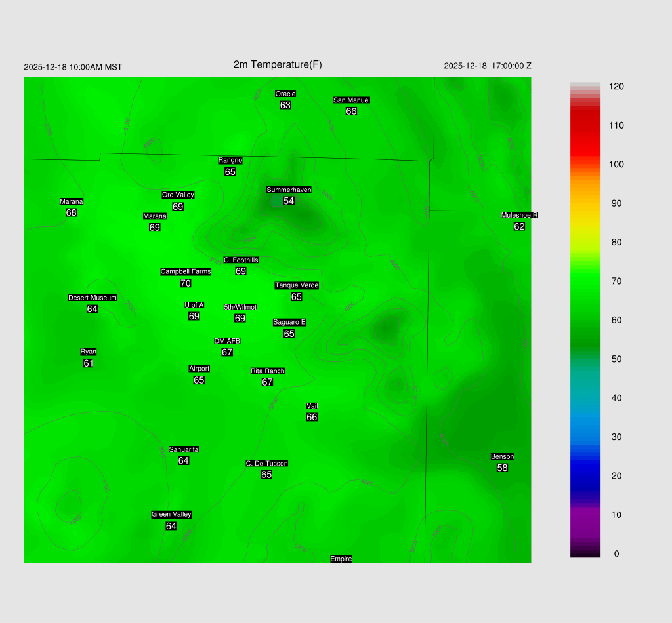The image size is (672, 623).
Task: Click the Summerhaven station label
Action: point(289,190)
